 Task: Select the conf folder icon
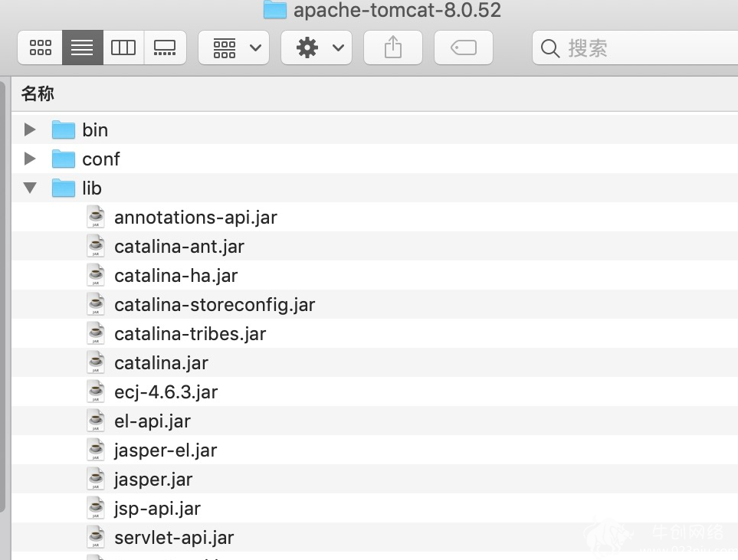pos(64,159)
